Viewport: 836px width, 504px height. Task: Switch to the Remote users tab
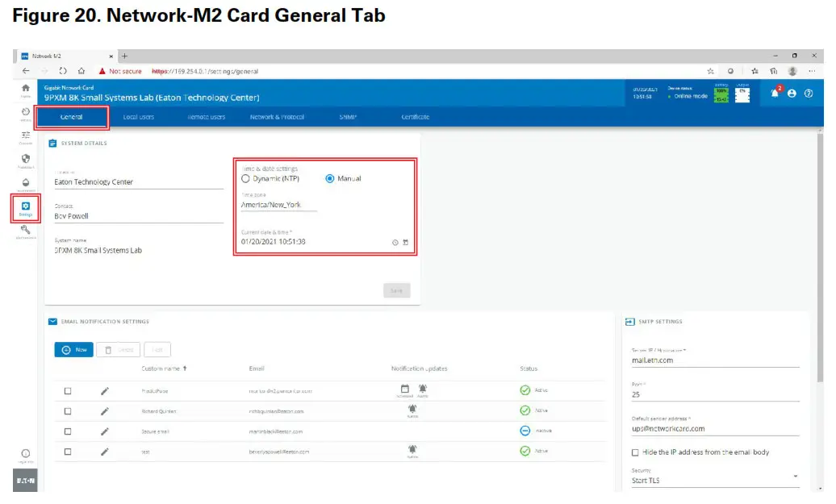click(207, 117)
